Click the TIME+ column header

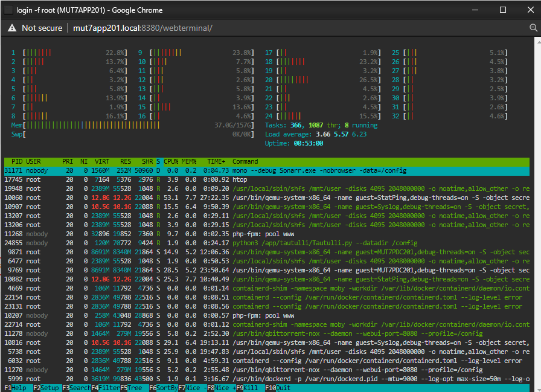click(x=216, y=161)
